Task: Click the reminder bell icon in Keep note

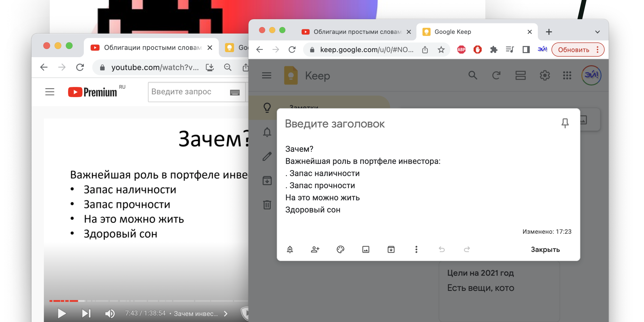Action: click(x=290, y=249)
